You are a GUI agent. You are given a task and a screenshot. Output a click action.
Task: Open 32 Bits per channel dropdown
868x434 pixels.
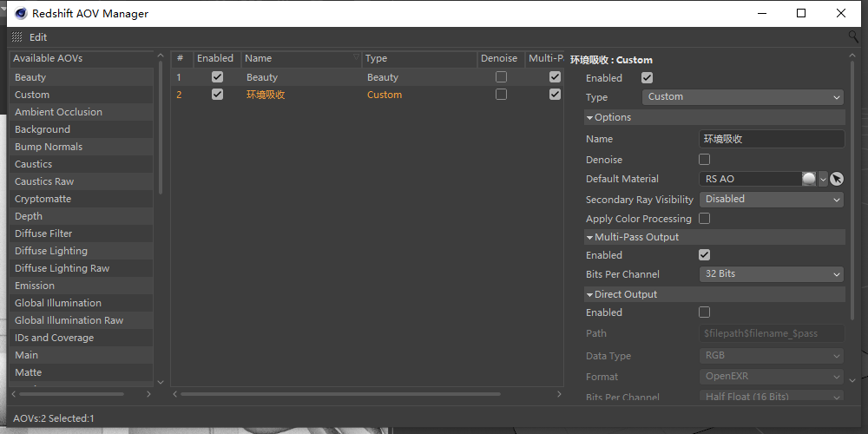(772, 274)
